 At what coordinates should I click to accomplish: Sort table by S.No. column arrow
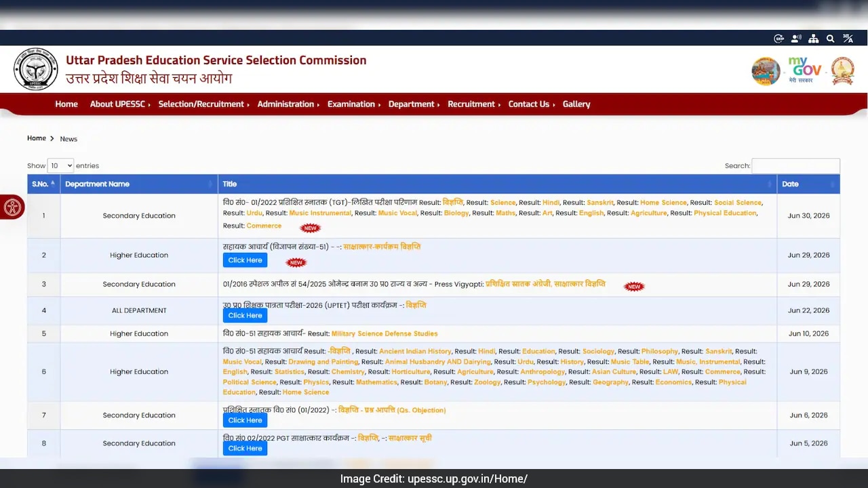[x=53, y=184]
